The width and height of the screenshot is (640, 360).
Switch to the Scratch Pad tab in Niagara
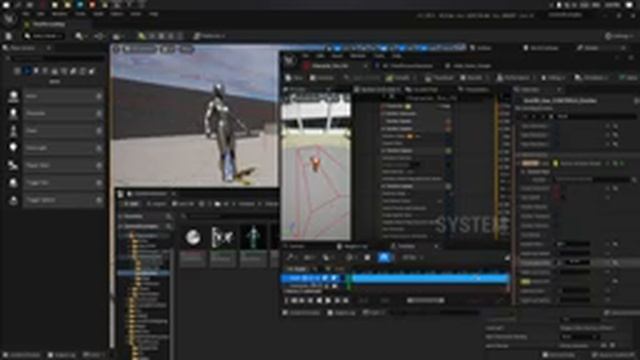click(x=423, y=89)
